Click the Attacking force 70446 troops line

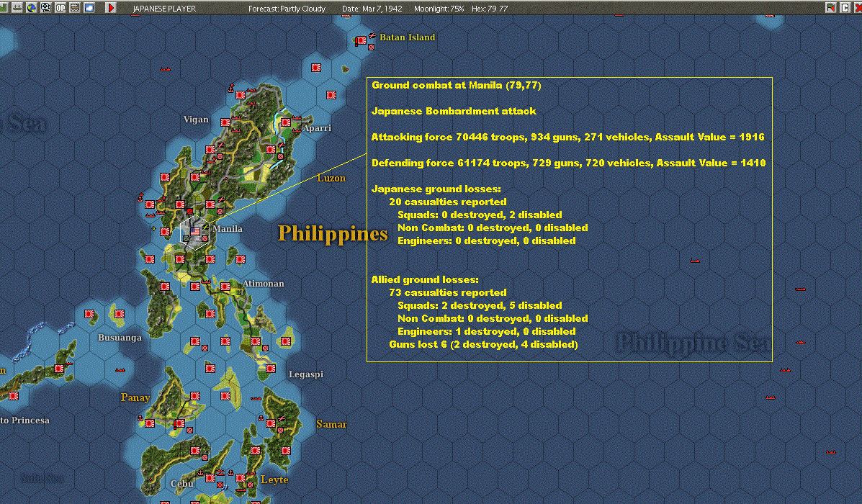pos(568,137)
